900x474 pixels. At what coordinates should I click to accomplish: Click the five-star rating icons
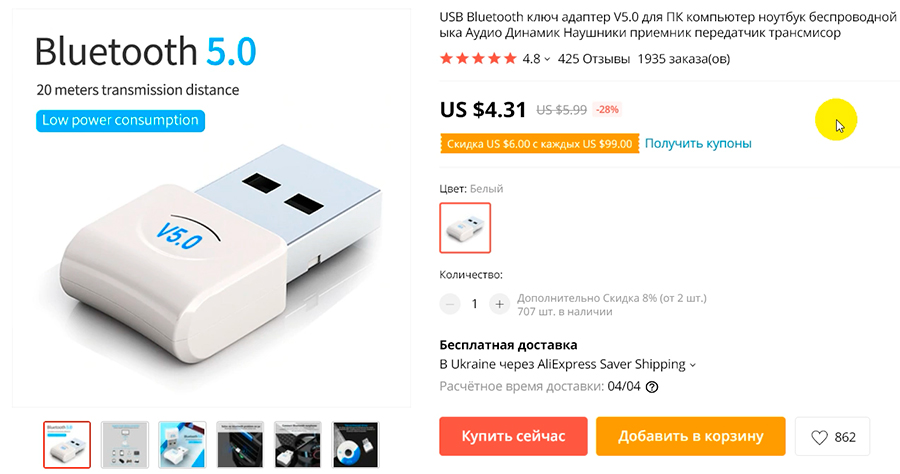[x=478, y=59]
